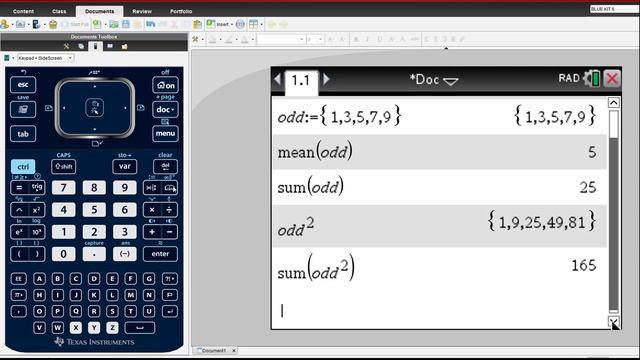Tap the negative (−) key
Viewport: 640px width, 360px height.
point(124,254)
